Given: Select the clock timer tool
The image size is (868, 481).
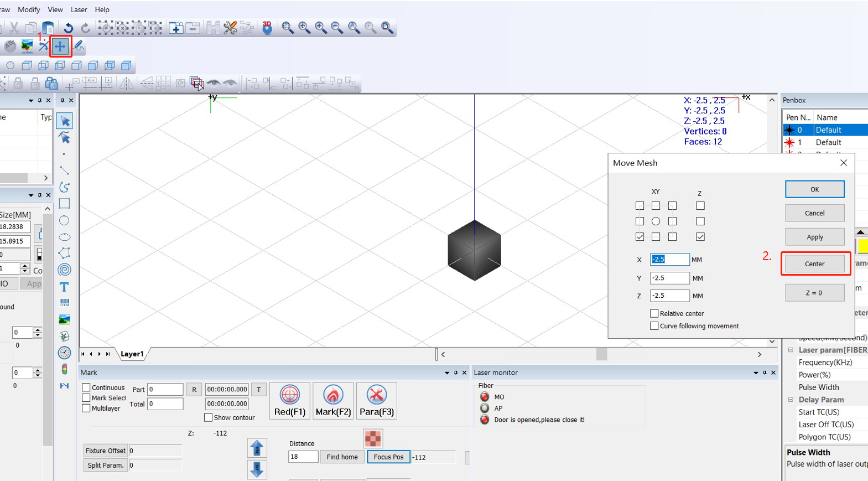Looking at the screenshot, I should [x=65, y=353].
